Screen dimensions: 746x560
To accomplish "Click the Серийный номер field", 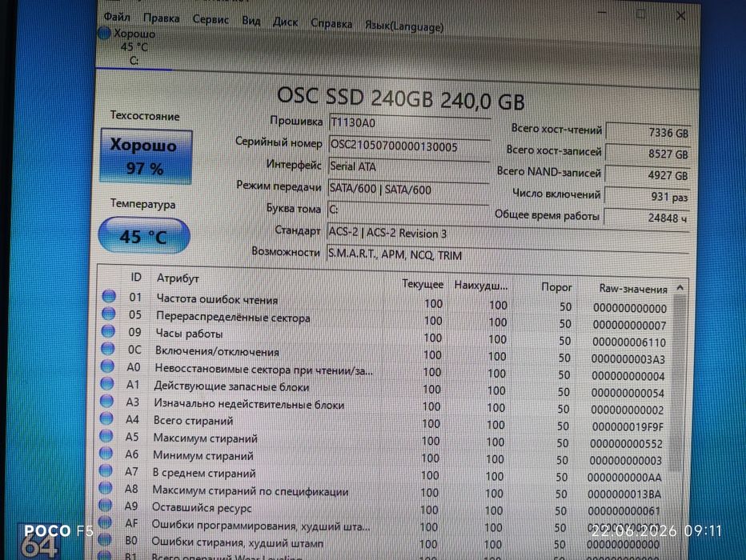I will (409, 146).
